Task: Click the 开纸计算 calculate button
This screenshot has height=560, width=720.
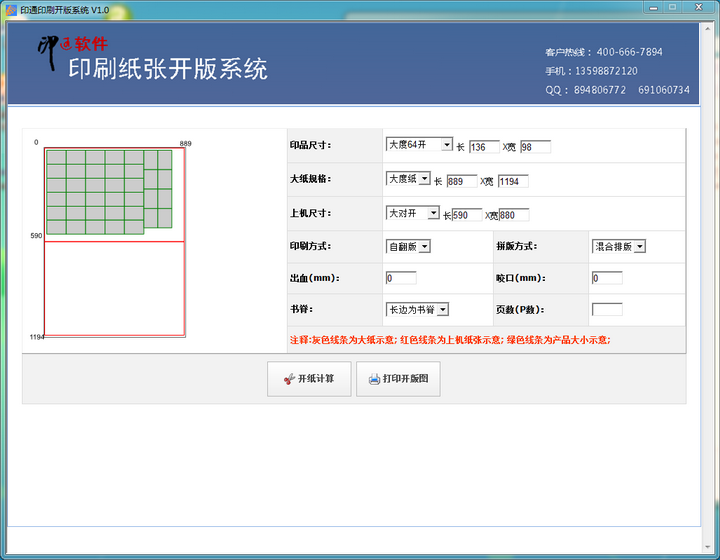Action: (308, 380)
